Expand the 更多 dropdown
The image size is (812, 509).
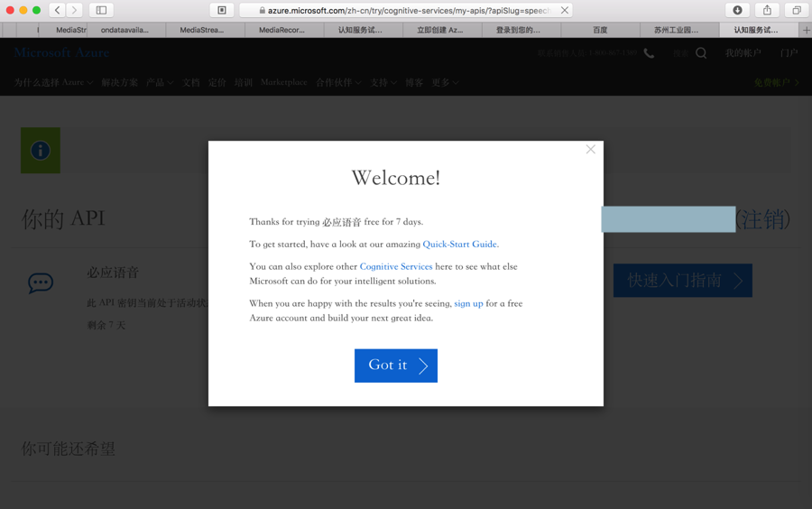445,82
